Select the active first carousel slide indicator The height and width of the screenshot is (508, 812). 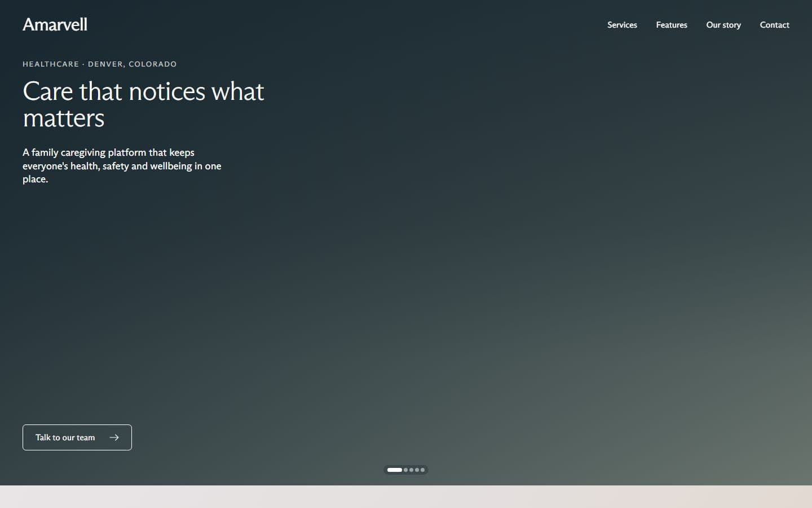(395, 470)
